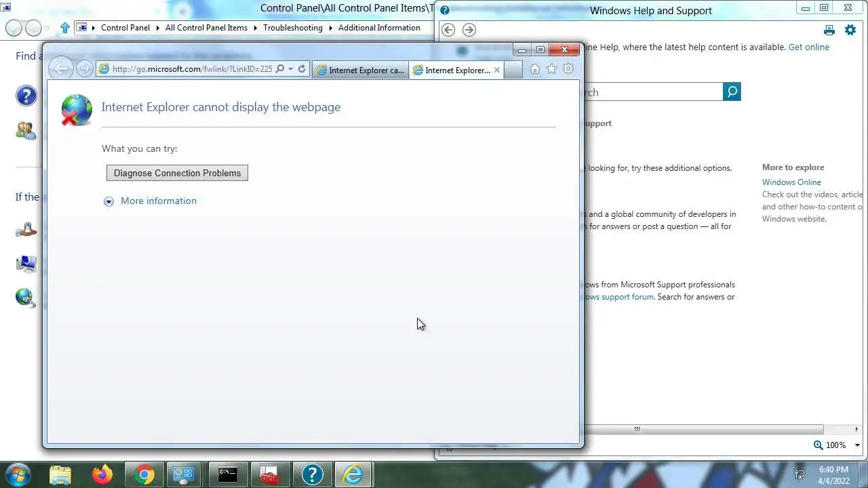Click blue help question mark icon
Image resolution: width=868 pixels, height=488 pixels.
coord(26,96)
